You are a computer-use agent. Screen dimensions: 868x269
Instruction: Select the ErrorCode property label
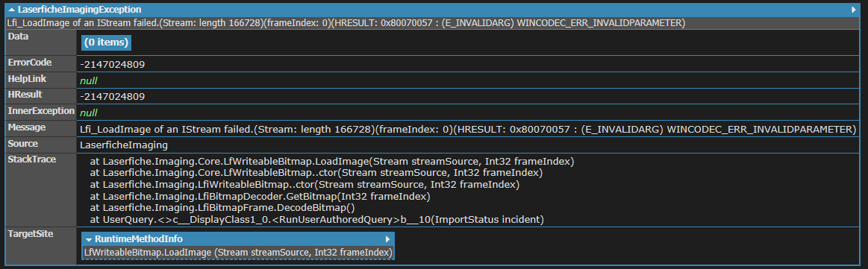[x=29, y=63]
